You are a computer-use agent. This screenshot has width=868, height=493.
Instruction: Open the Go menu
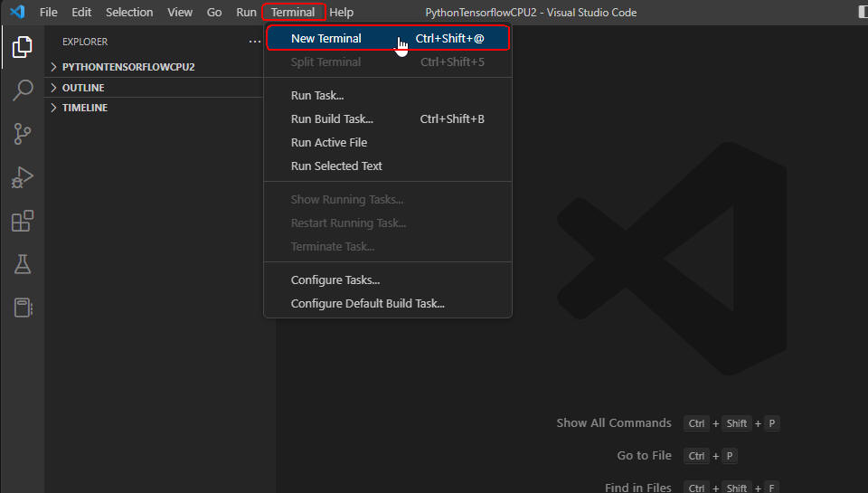click(214, 12)
